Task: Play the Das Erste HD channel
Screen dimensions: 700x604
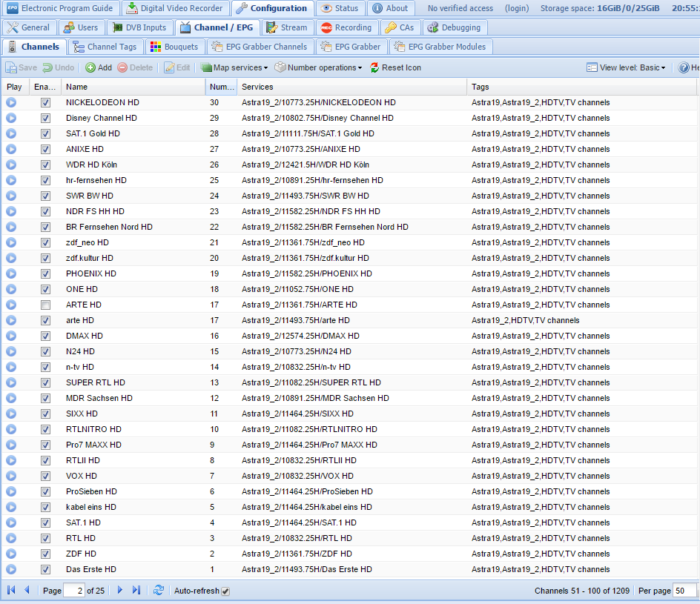Action: [11, 570]
